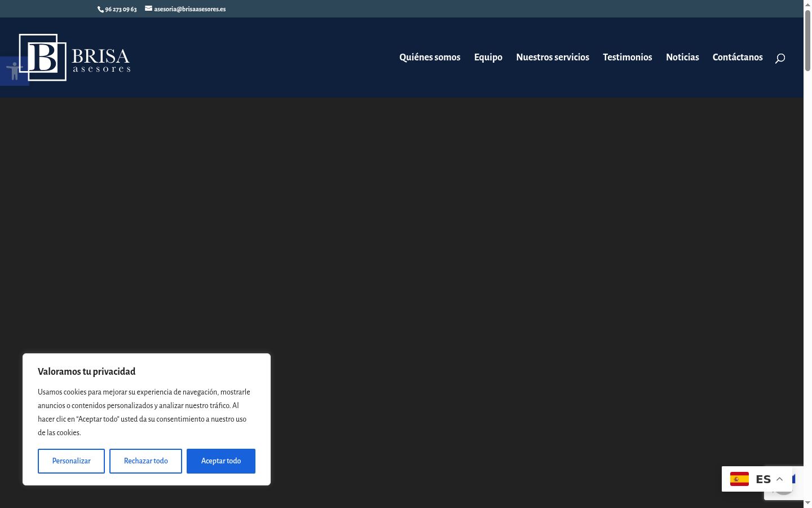Screen dimensions: 812x508
Task: Open the Quiénes somos menu item
Action: (430, 57)
